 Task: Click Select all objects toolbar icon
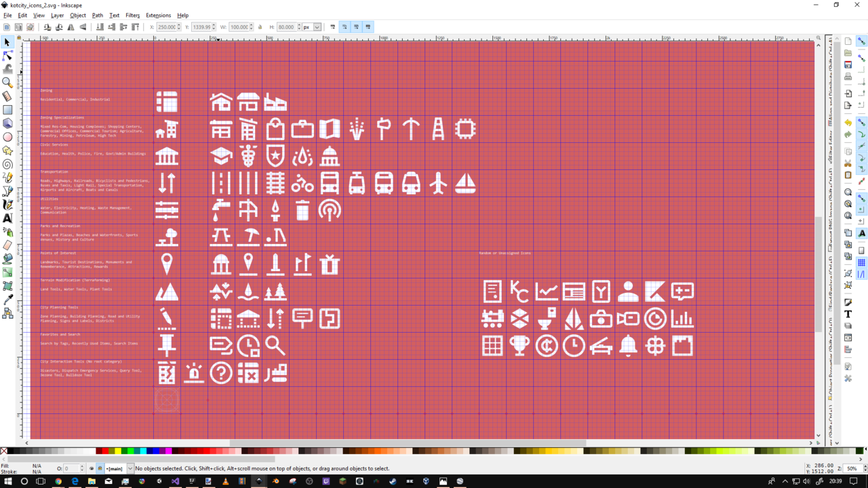(7, 27)
